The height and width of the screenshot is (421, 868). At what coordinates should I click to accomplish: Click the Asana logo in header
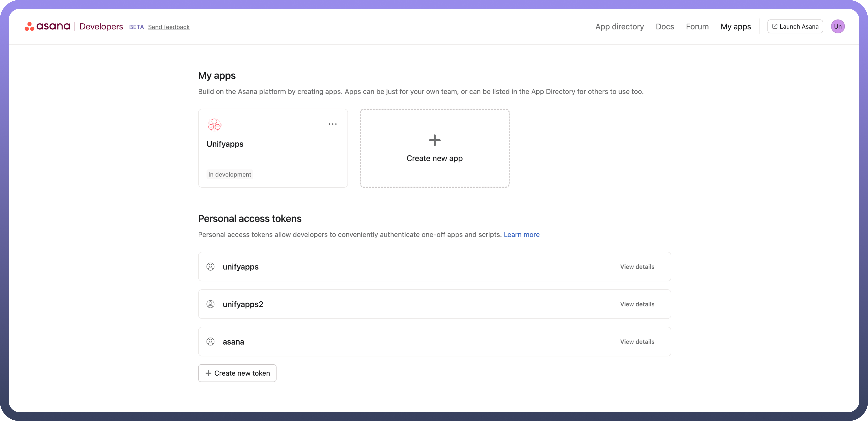[x=48, y=26]
